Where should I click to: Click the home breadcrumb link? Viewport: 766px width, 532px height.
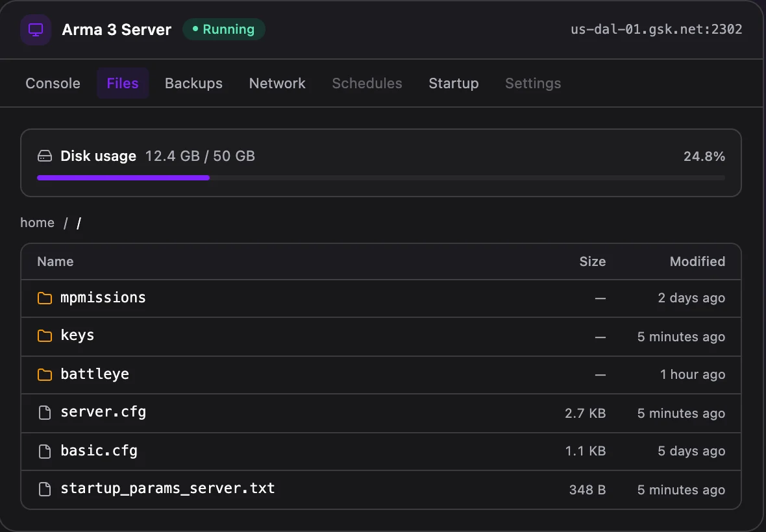37,223
